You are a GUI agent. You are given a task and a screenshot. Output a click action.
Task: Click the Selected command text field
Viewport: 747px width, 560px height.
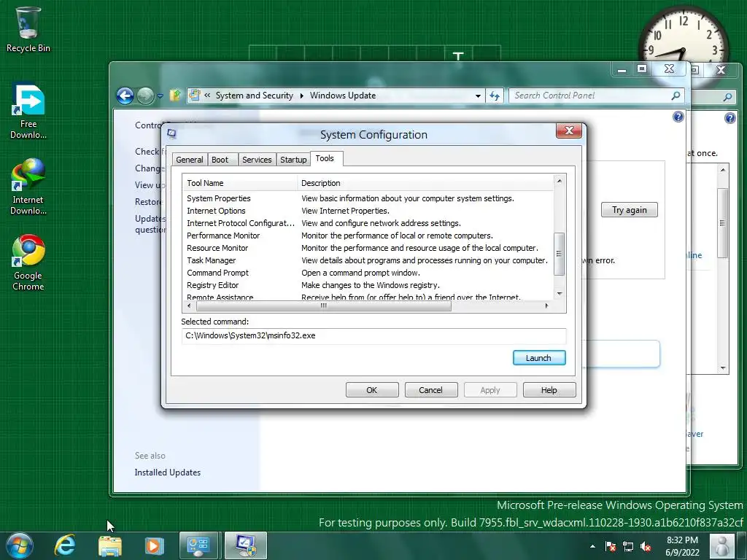[373, 335]
